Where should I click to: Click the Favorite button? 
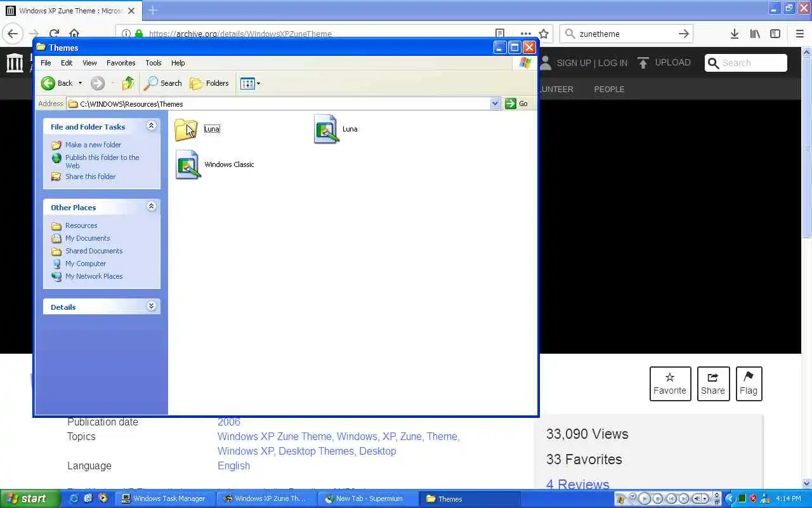(x=670, y=384)
